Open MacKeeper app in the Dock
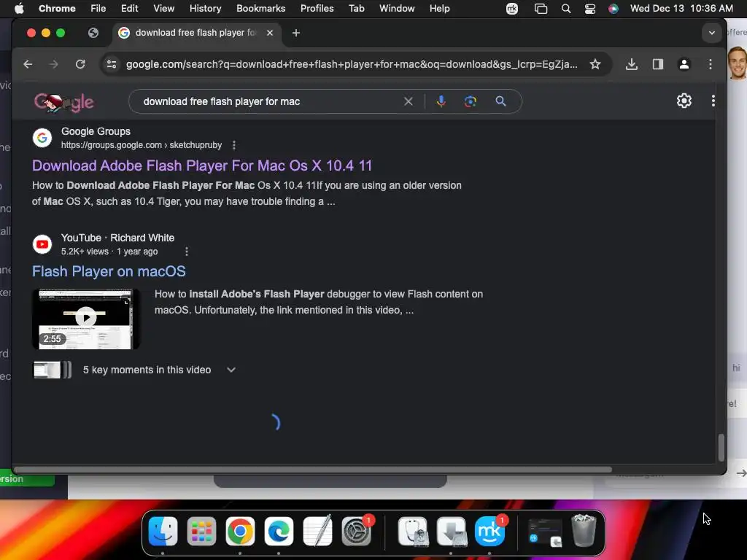 point(489,532)
